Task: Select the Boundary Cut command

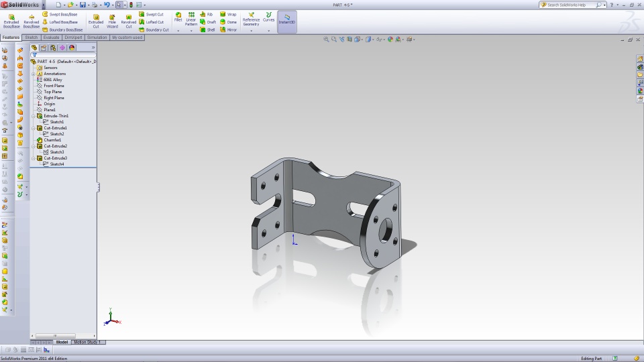Action: point(154,30)
